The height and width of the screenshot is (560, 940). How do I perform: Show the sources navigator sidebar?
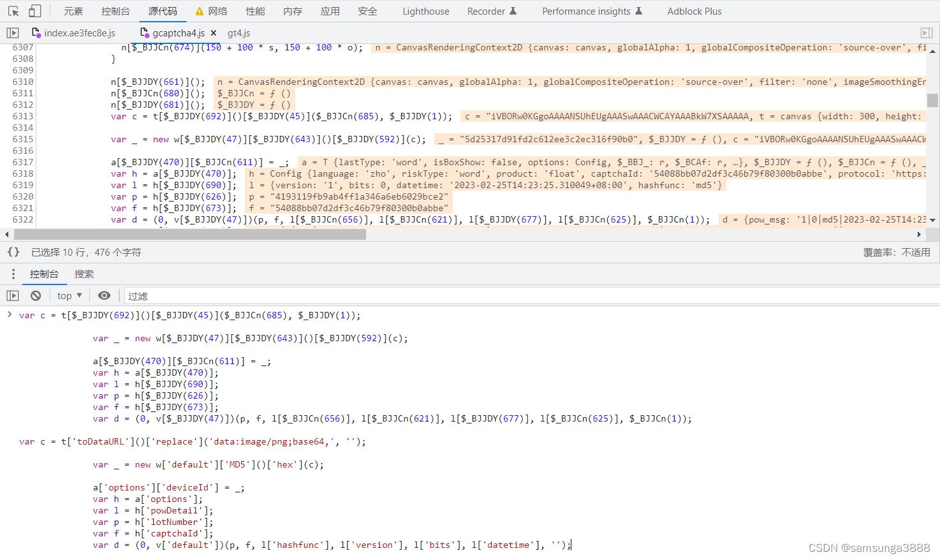coord(13,33)
